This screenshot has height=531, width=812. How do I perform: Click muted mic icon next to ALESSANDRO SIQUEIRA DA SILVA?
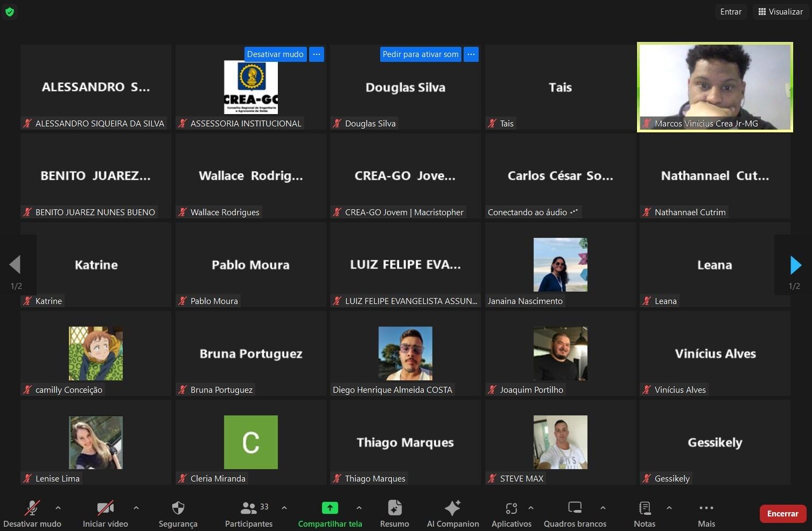tap(27, 123)
